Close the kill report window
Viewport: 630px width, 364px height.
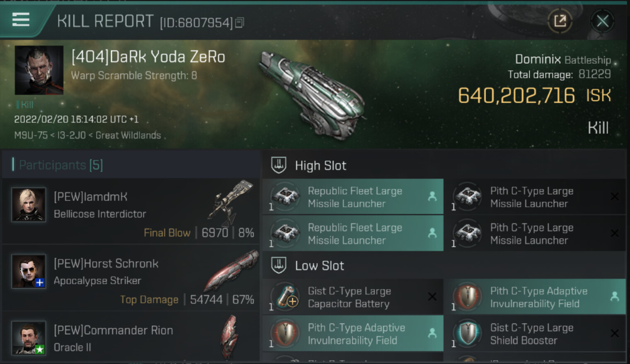tap(602, 21)
